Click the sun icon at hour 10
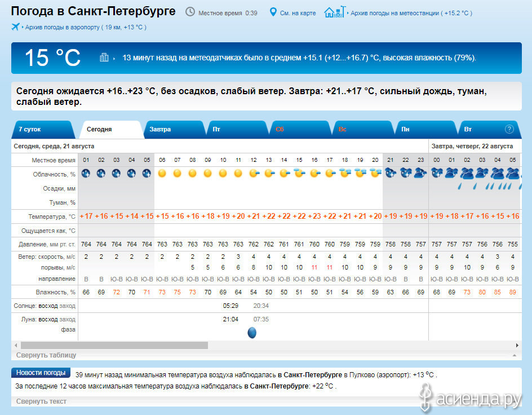The image size is (532, 415). click(223, 174)
